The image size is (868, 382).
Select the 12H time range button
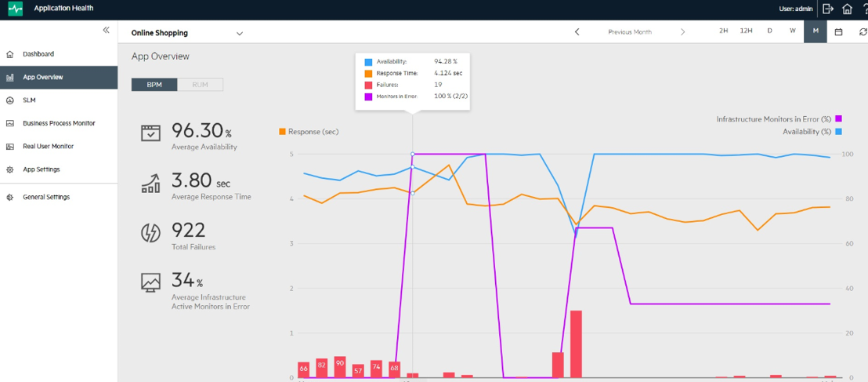tap(746, 31)
